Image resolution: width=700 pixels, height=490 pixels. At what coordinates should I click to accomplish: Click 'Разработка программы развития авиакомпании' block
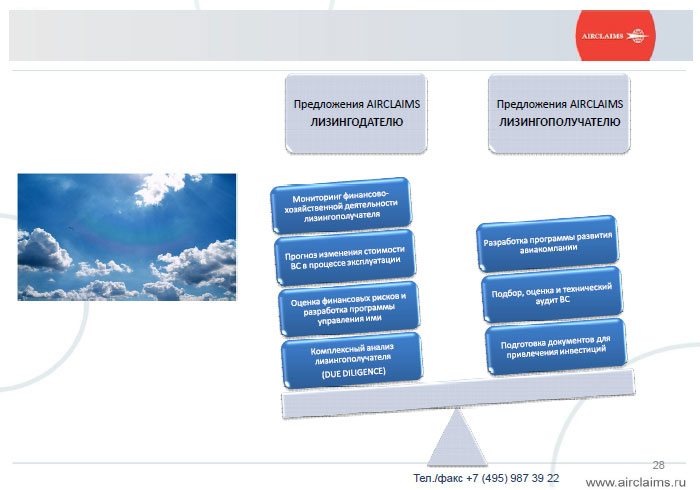pos(548,244)
